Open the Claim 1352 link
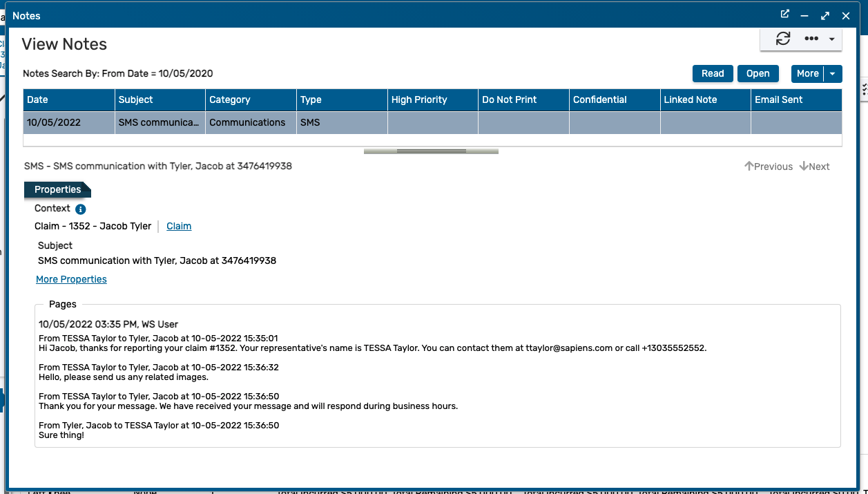 [178, 226]
